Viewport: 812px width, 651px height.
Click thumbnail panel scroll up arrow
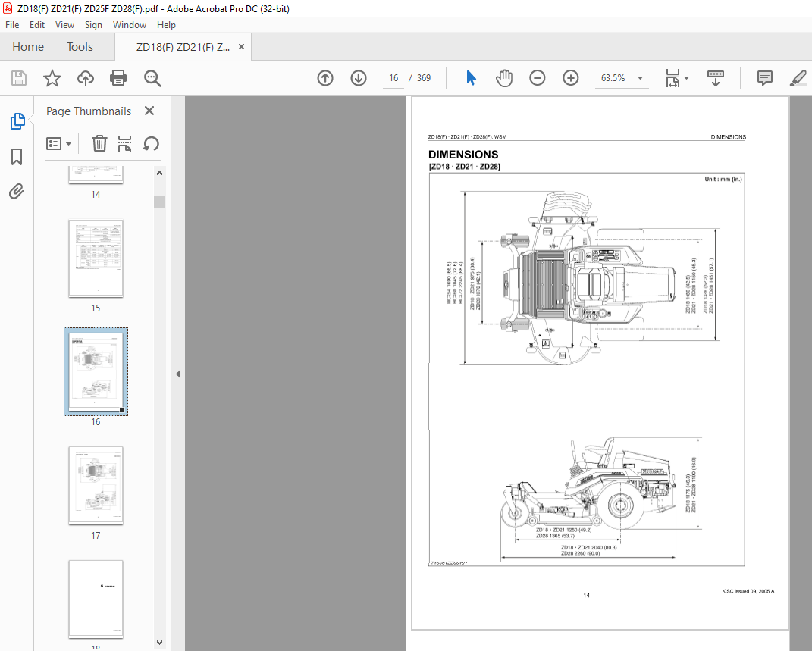(159, 173)
